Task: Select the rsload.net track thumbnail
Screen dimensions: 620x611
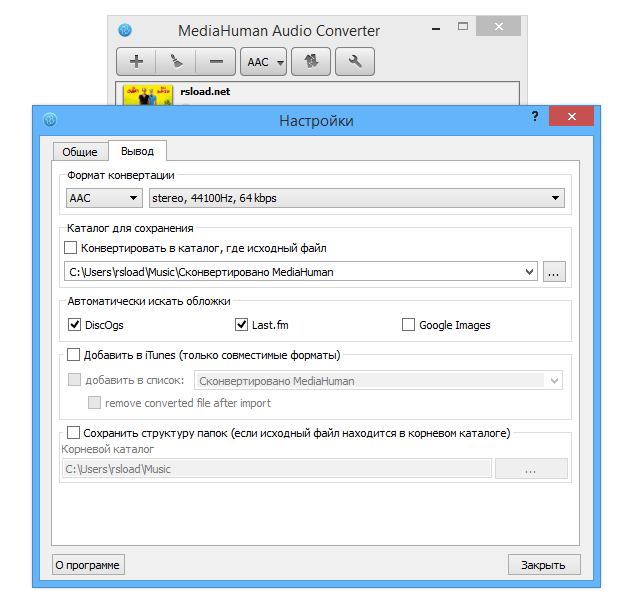Action: pos(147,95)
